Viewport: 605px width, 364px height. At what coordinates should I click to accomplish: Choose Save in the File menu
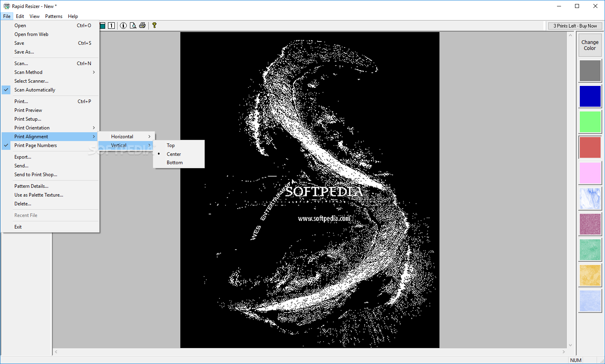click(x=50, y=43)
